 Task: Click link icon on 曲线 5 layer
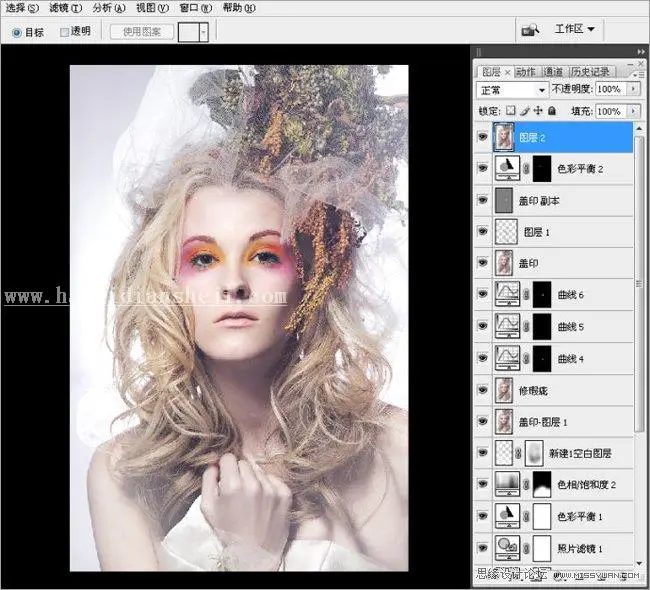tap(526, 326)
